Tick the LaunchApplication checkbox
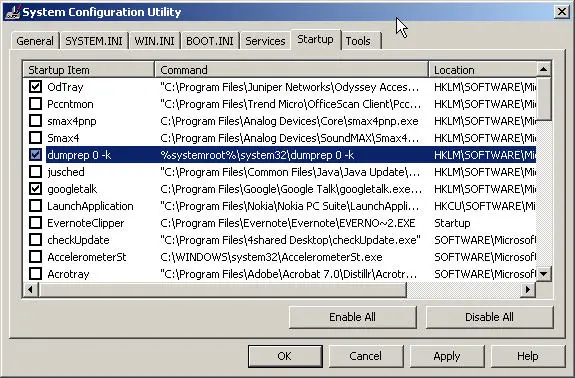This screenshot has width=575, height=378. (35, 206)
